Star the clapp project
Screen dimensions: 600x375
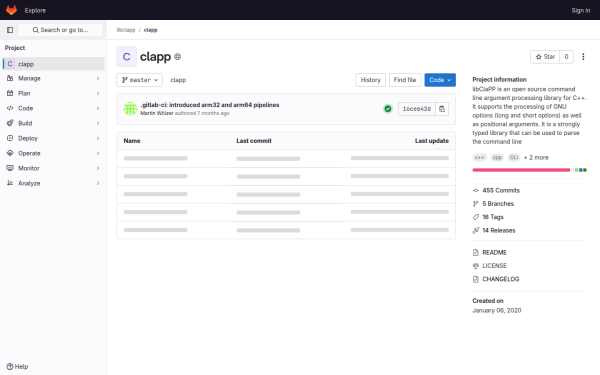coord(545,57)
